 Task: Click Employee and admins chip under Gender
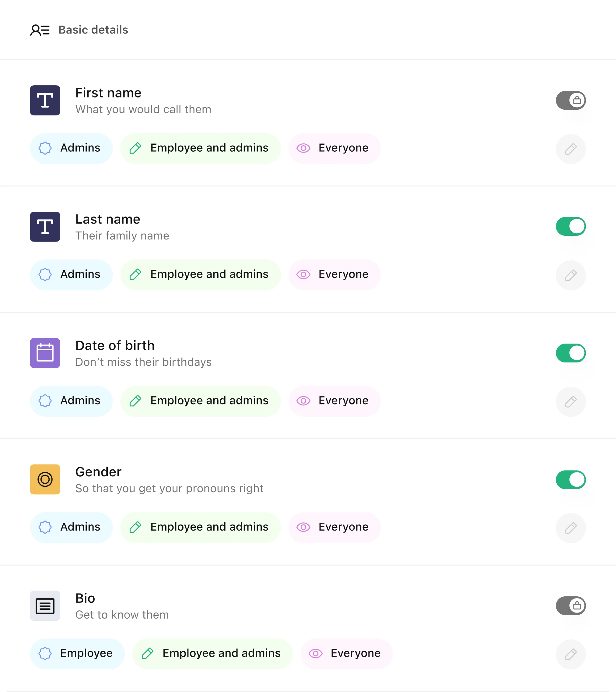(x=200, y=528)
